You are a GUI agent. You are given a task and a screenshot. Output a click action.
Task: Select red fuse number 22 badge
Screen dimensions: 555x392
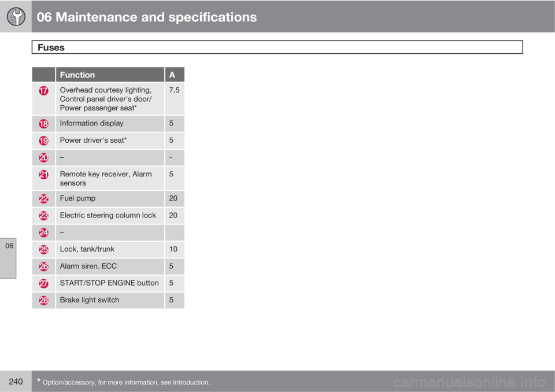coord(43,199)
